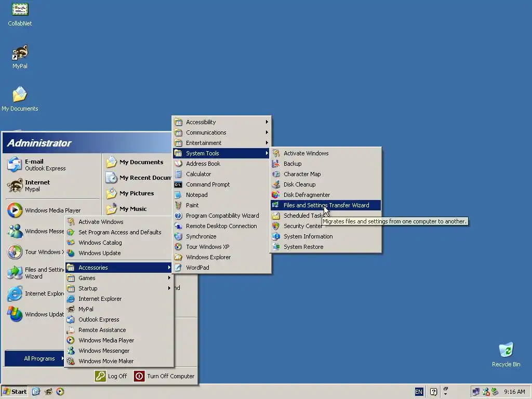The width and height of the screenshot is (532, 399).
Task: Click the EN language indicator in taskbar
Action: (x=419, y=392)
